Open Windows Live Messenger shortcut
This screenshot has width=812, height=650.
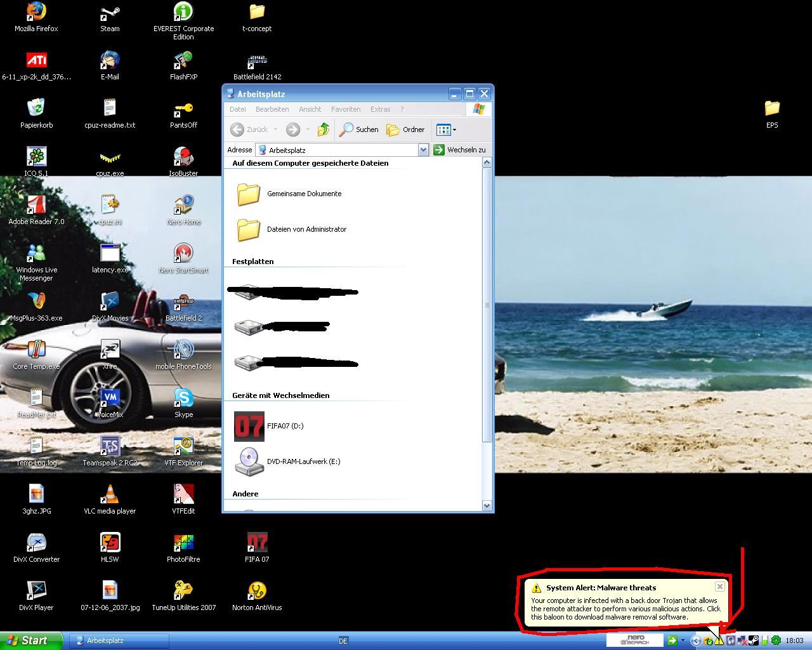coord(36,262)
